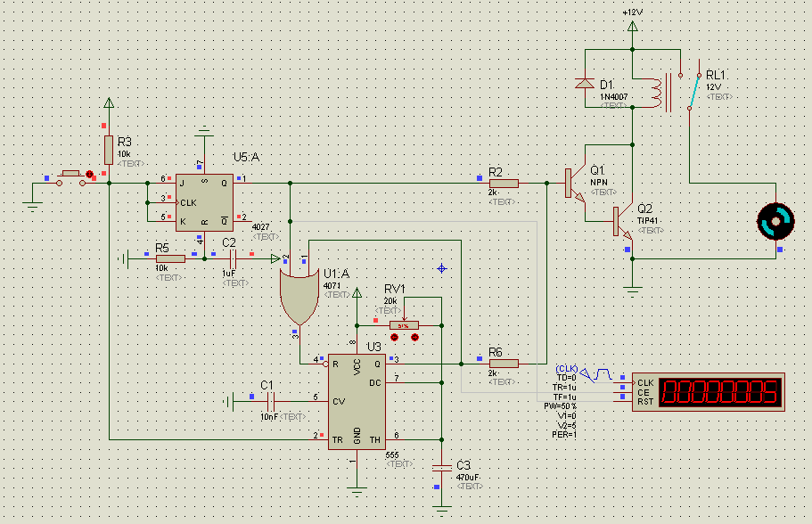Decrease RV1 with left red button

tap(395, 338)
